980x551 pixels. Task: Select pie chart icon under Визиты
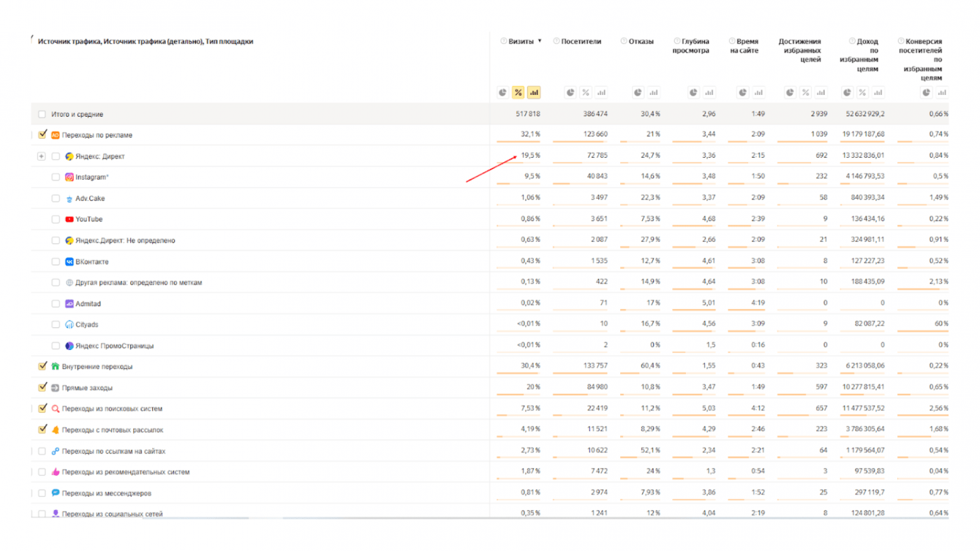pyautogui.click(x=502, y=93)
